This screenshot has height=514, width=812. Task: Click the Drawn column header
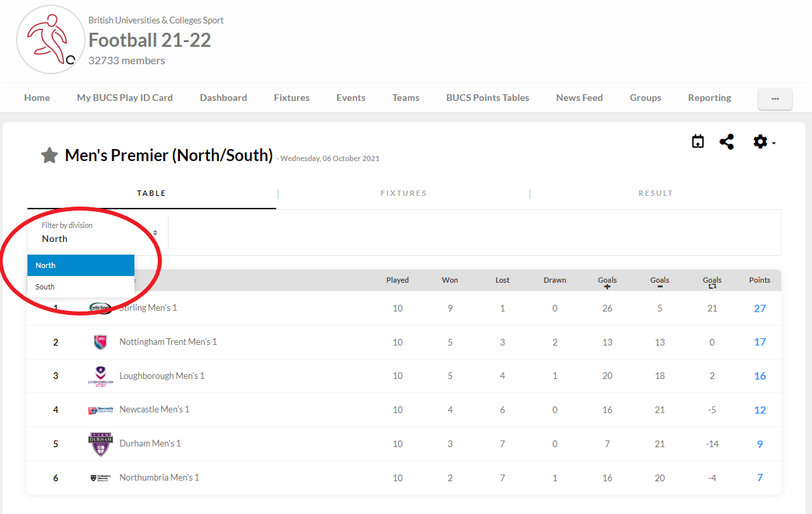tap(555, 280)
